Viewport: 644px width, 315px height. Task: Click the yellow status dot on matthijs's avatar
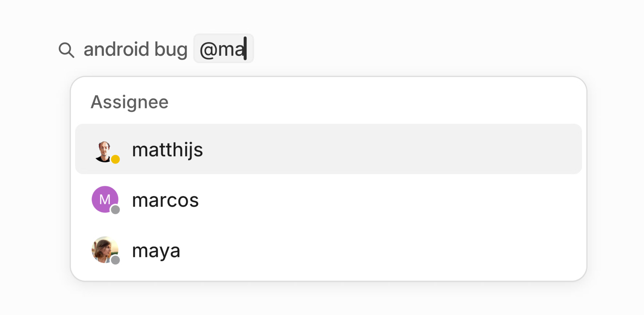(x=115, y=159)
